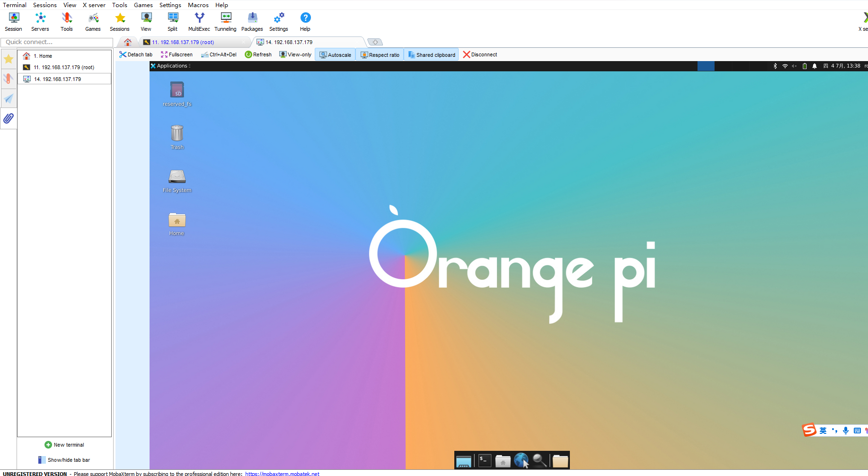Open the Settings gears toolbar icon
This screenshot has width=868, height=476.
(279, 22)
